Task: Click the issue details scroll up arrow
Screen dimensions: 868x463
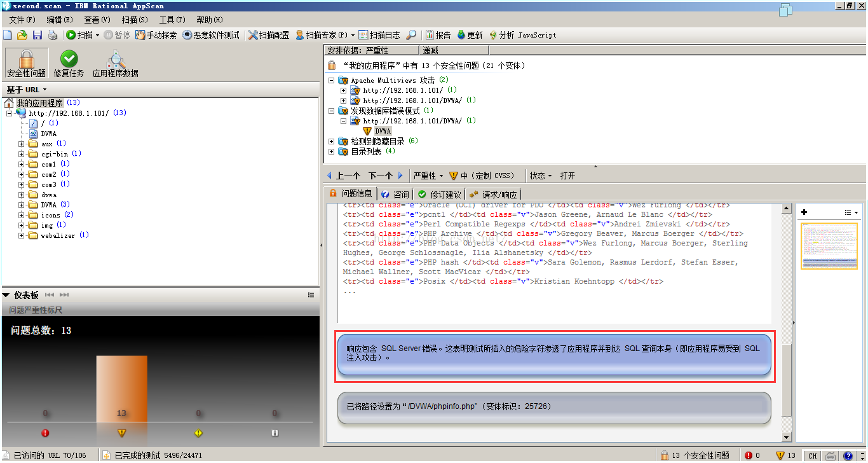Action: tap(787, 209)
